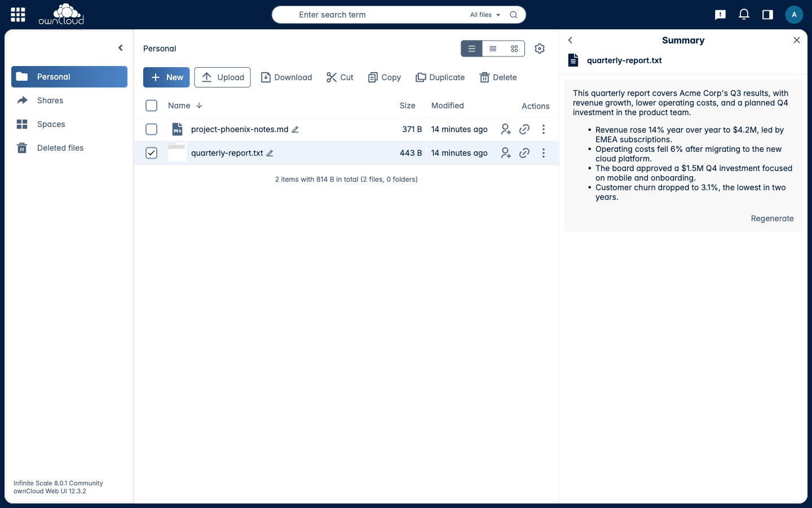Screen dimensions: 812x508
Task: Sort by the Name column
Action: pyautogui.click(x=185, y=106)
